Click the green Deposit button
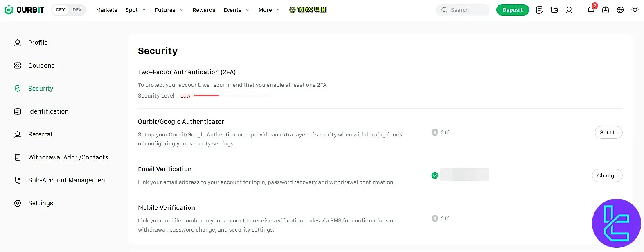This screenshot has height=252, width=644. click(512, 9)
